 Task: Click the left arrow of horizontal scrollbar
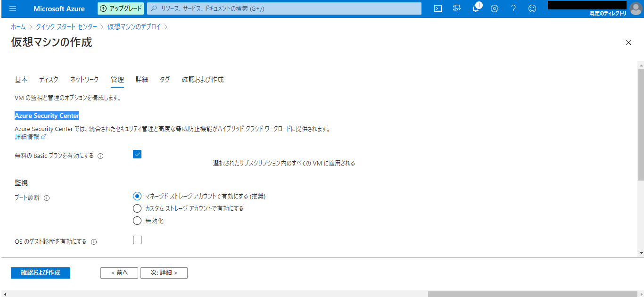(x=5, y=294)
